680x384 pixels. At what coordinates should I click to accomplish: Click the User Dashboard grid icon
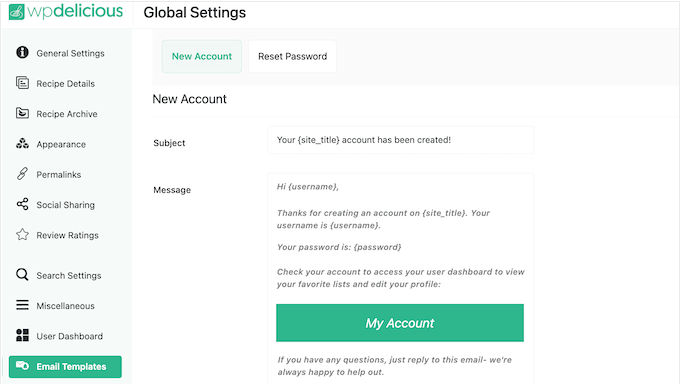pyautogui.click(x=22, y=335)
